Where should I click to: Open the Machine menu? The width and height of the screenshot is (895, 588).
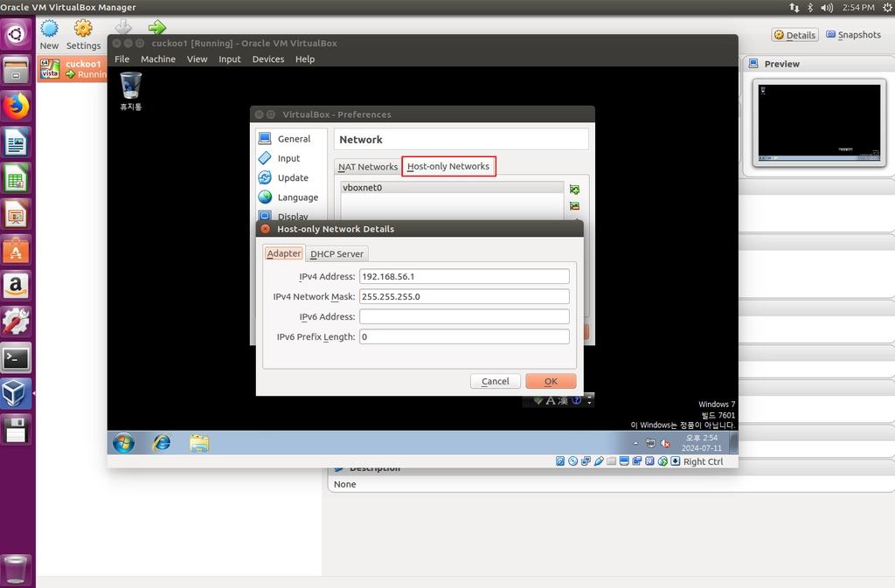click(158, 59)
